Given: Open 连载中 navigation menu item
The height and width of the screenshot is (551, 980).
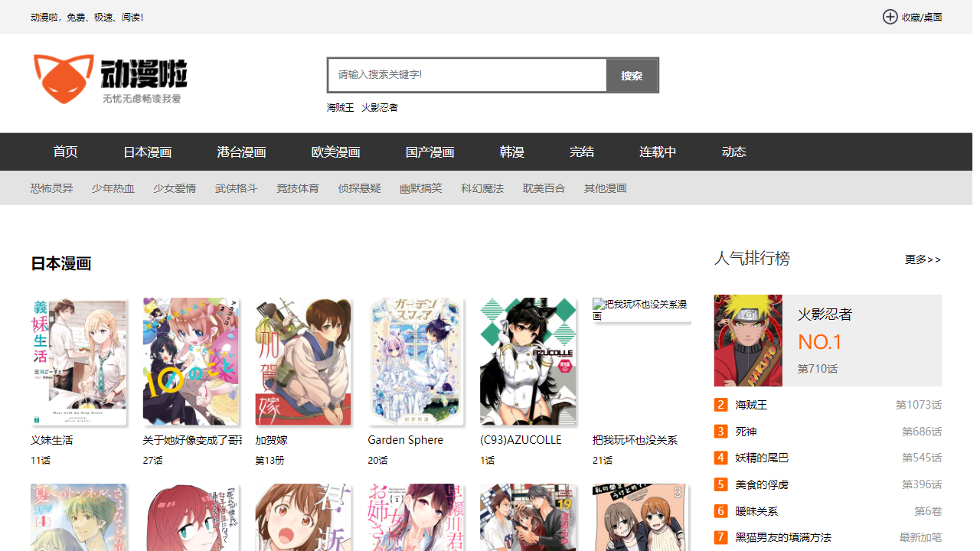Looking at the screenshot, I should 658,152.
